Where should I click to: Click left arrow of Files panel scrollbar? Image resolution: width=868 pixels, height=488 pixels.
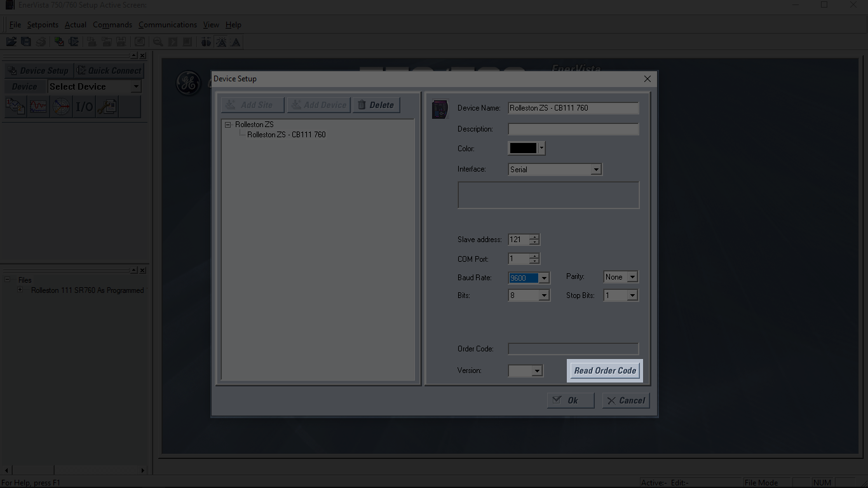tap(6, 470)
